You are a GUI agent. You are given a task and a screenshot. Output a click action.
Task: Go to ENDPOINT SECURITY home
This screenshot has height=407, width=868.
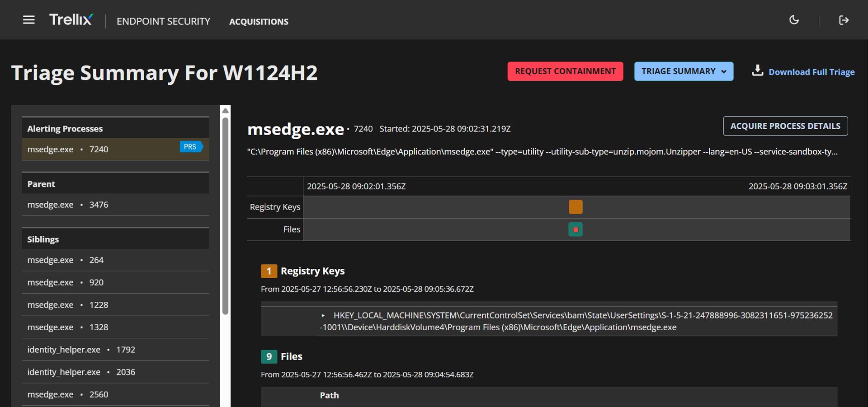pos(163,21)
